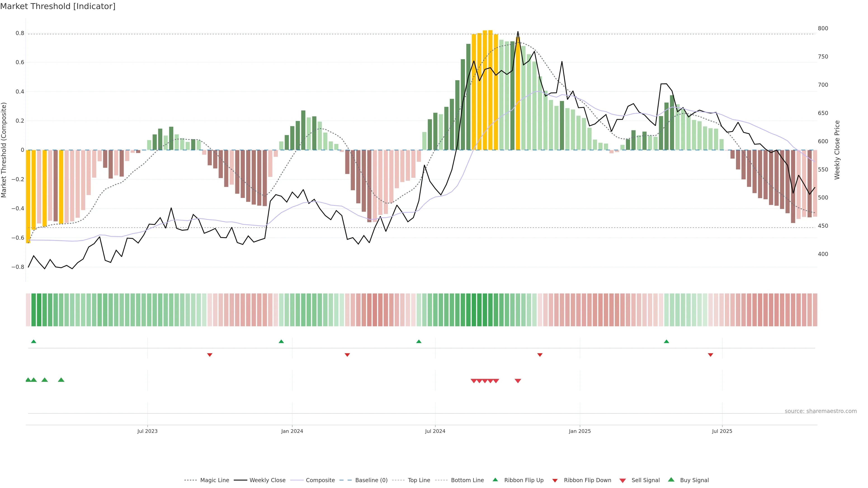Click the ribbon flip up marker near Jan 2024

pos(281,342)
